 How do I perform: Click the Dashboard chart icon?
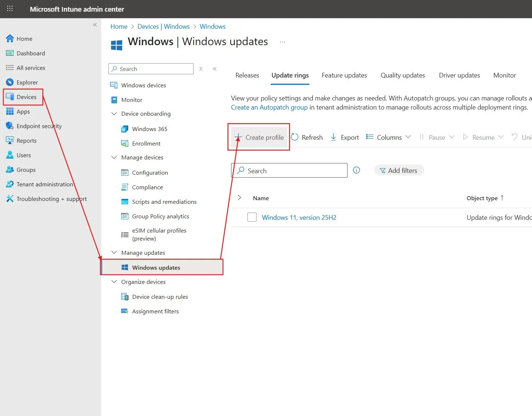click(x=10, y=53)
